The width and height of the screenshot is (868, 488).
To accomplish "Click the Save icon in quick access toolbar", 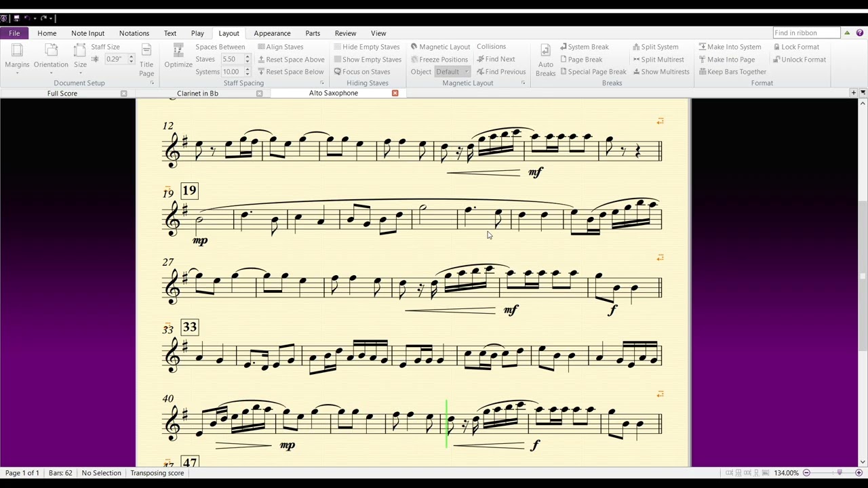I will point(16,18).
